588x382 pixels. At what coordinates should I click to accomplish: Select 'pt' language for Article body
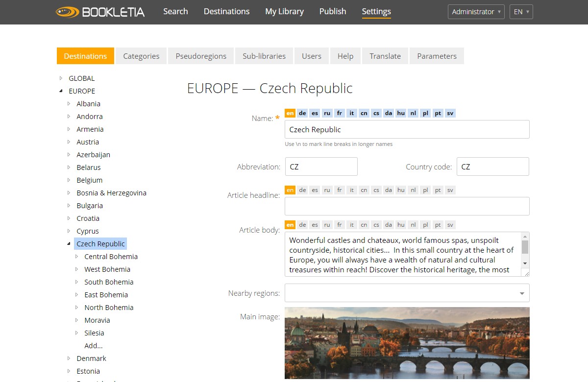click(438, 225)
